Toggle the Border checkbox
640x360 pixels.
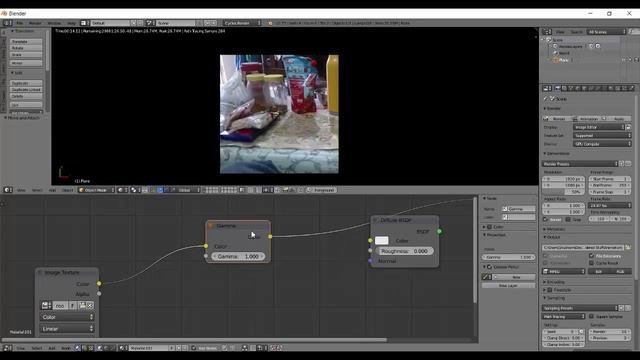click(546, 220)
